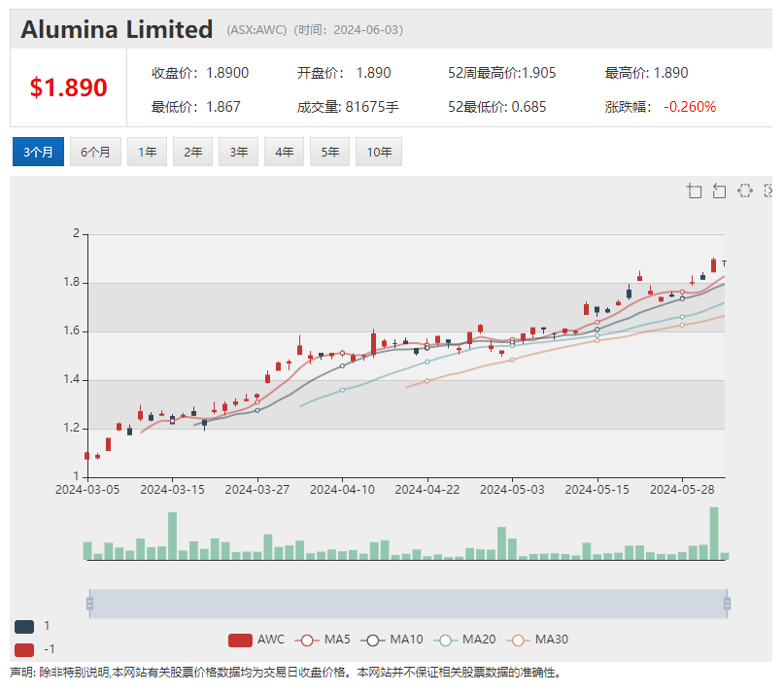Click the first candlestick at 2024-03-05
Image resolution: width=784 pixels, height=693 pixels.
(87, 456)
